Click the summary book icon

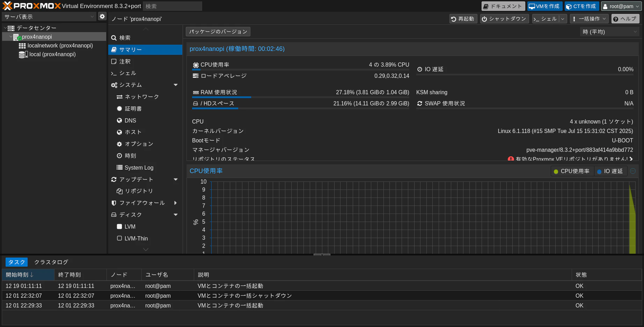point(114,50)
